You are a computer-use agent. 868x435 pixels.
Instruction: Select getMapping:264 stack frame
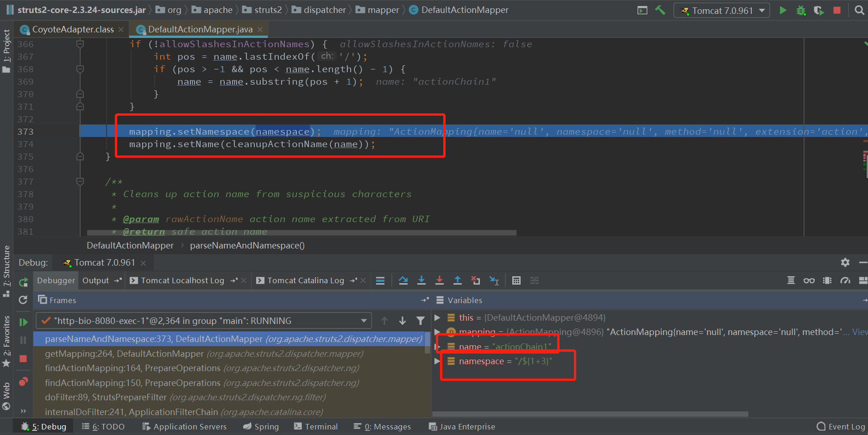[x=204, y=354]
